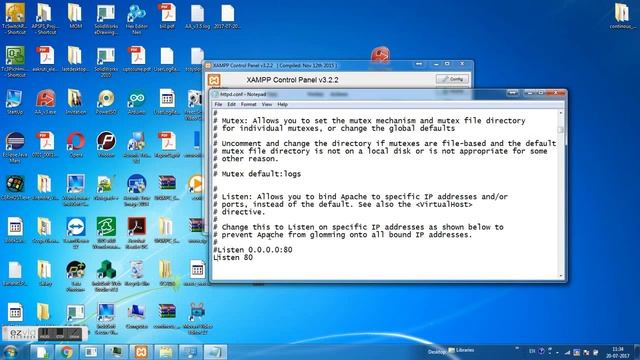Select the SolidWorks 2010 desktop shortcut

(106, 62)
